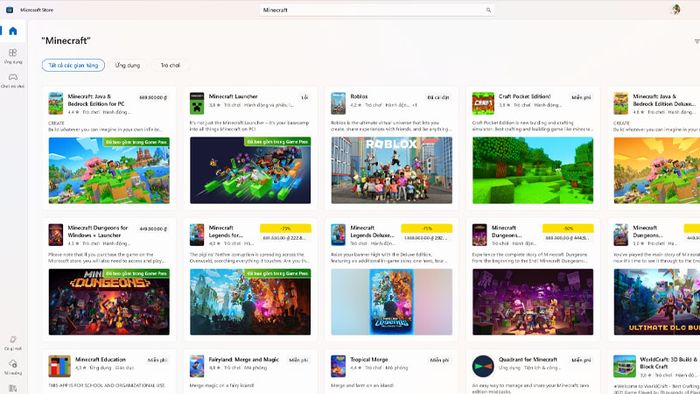This screenshot has width=700, height=394.
Task: Open the filter options at top right
Action: (x=696, y=41)
